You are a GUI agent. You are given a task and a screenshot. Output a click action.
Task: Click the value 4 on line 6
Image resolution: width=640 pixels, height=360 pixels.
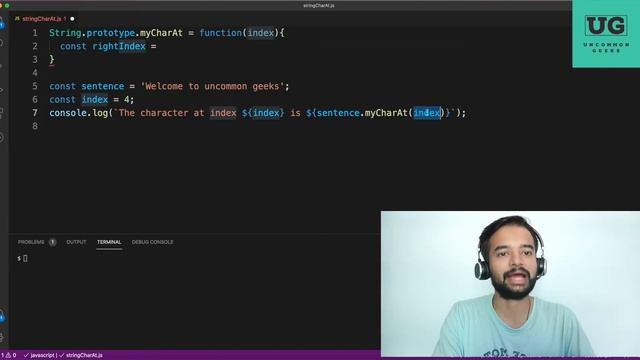point(127,100)
